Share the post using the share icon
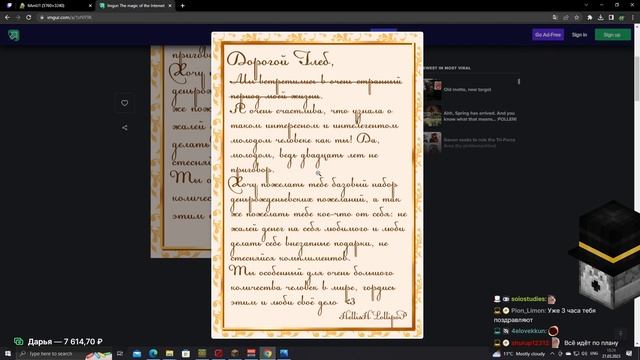This screenshot has height=360, width=640. coord(124,128)
